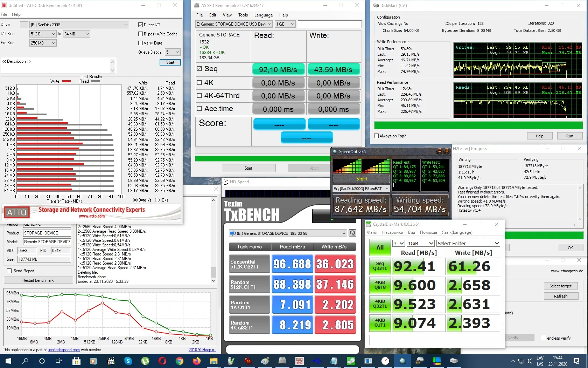This screenshot has height=368, width=588.
Task: Open the AS SSD Tools menu
Action: click(x=243, y=15)
